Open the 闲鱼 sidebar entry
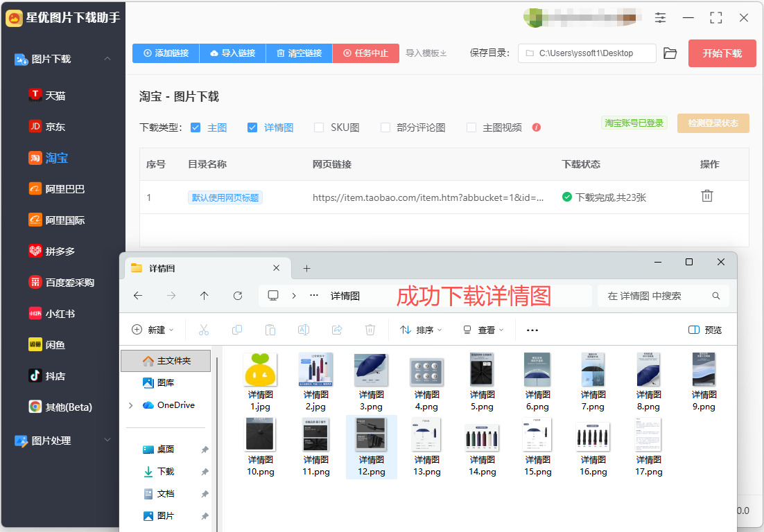The height and width of the screenshot is (532, 764). click(46, 344)
